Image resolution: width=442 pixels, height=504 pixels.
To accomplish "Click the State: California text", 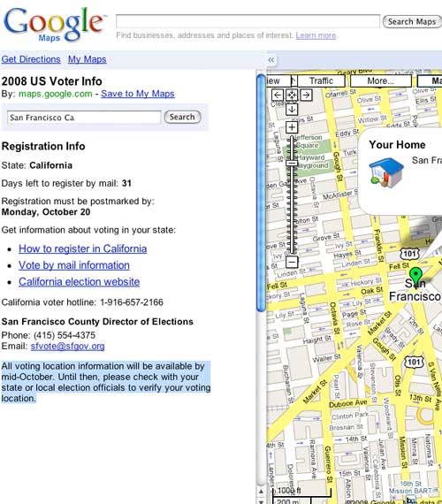I will (x=37, y=165).
